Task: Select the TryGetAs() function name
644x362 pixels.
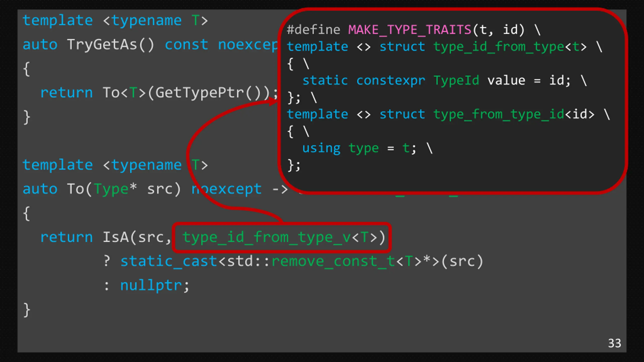Action: (110, 45)
